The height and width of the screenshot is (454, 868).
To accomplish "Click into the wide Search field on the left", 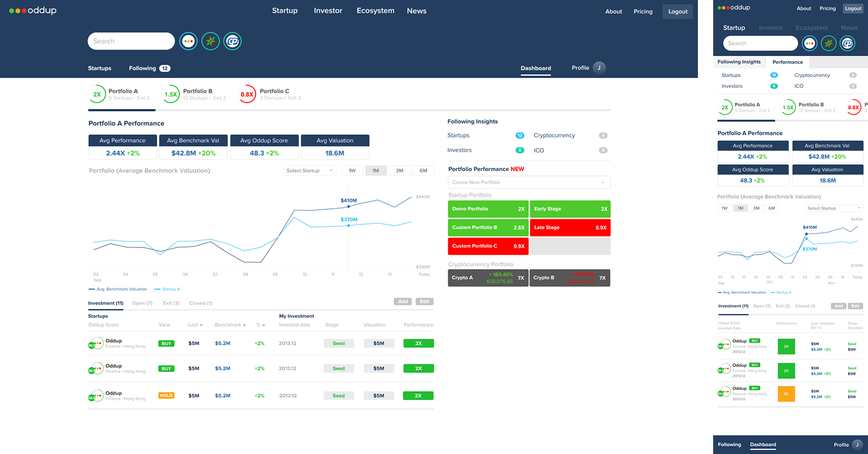I will tap(131, 41).
